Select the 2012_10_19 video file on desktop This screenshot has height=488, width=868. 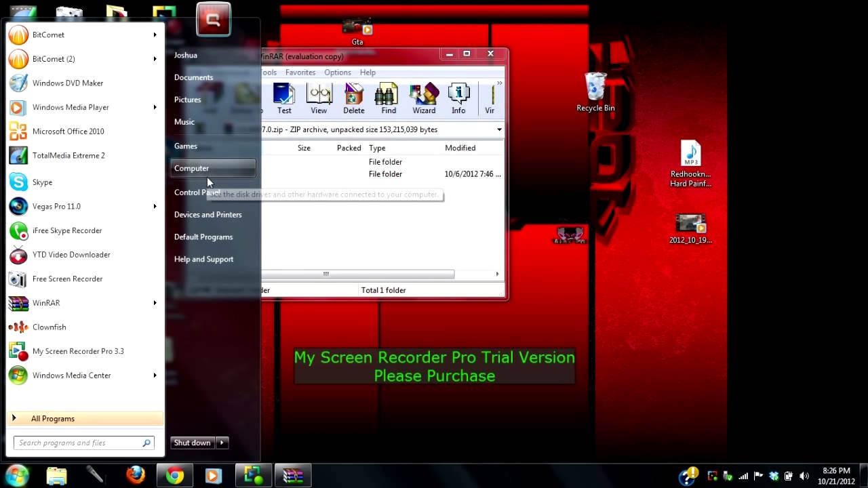click(690, 228)
